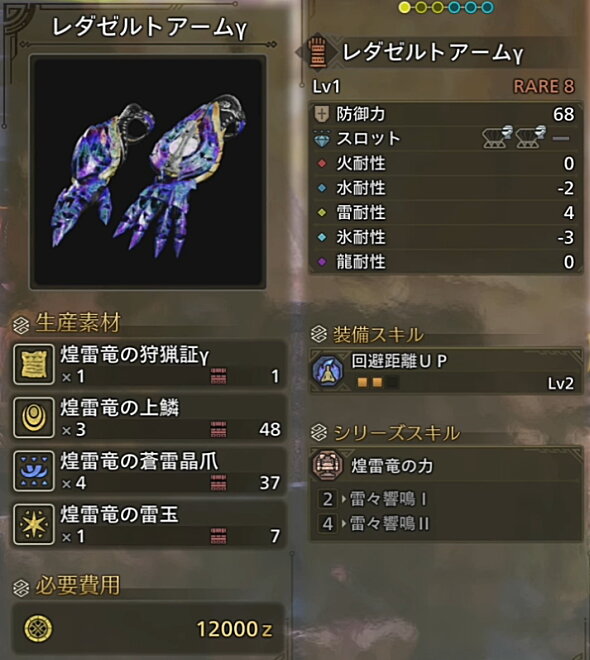Open the レダゼルトアームγ armor preview image
Image resolution: width=590 pixels, height=660 pixels.
(148, 172)
